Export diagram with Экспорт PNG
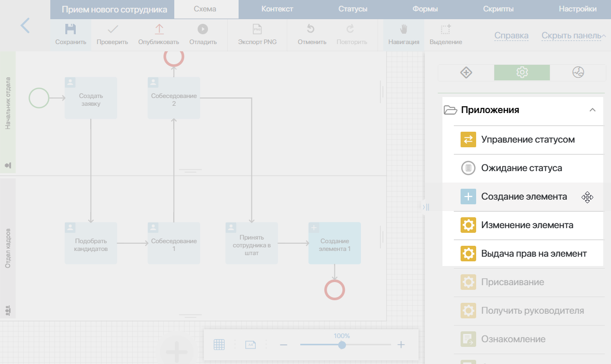Viewport: 611px width, 364px height. (257, 34)
